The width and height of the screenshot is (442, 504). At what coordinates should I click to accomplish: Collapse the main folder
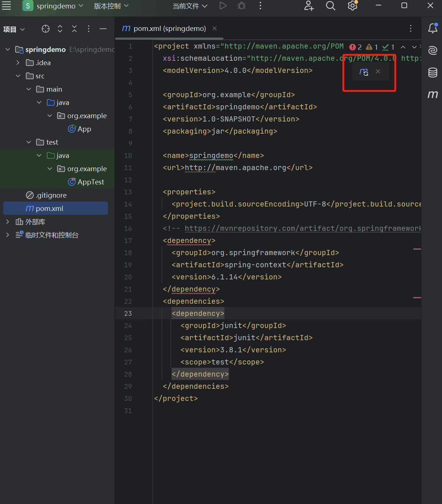click(x=29, y=89)
